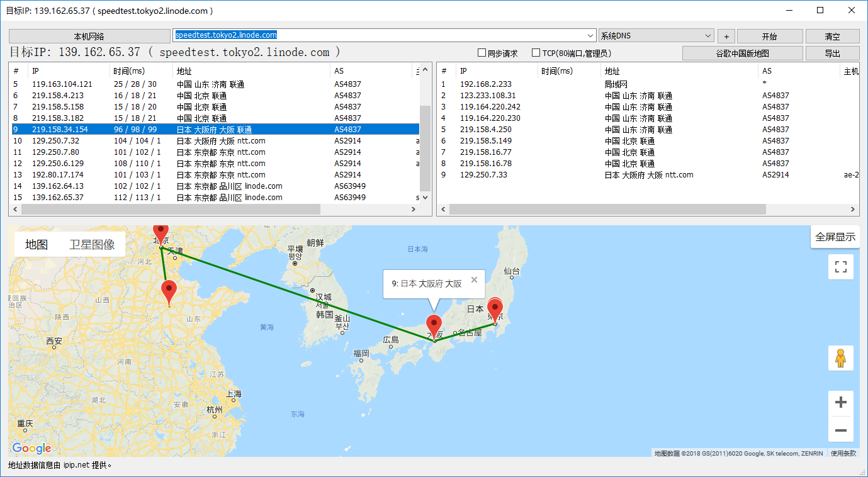868x477 pixels.
Task: Click the Jinan map pin marker
Action: pyautogui.click(x=169, y=291)
